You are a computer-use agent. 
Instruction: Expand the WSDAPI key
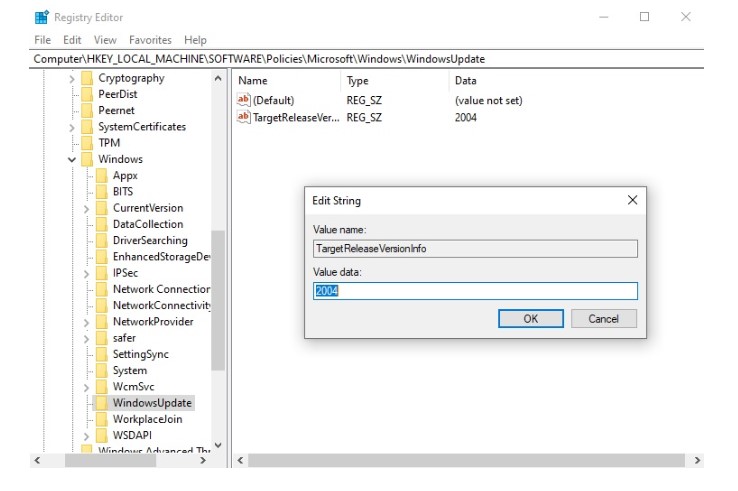86,436
